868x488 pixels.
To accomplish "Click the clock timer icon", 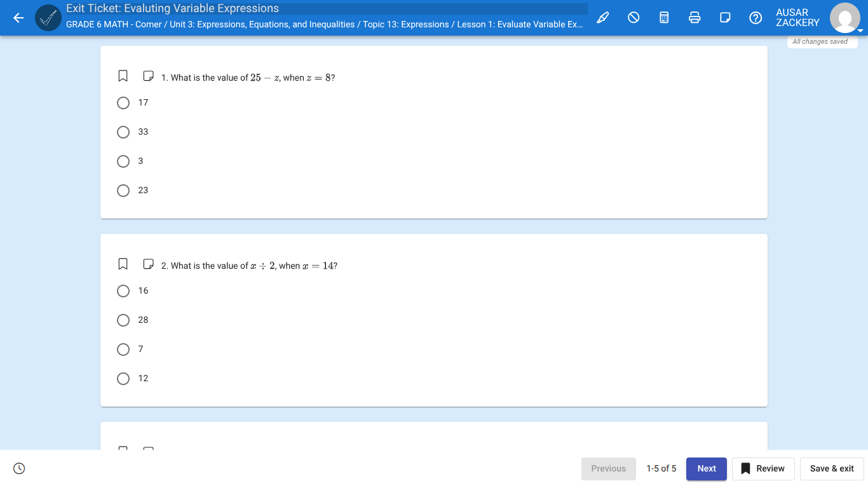I will (x=19, y=468).
